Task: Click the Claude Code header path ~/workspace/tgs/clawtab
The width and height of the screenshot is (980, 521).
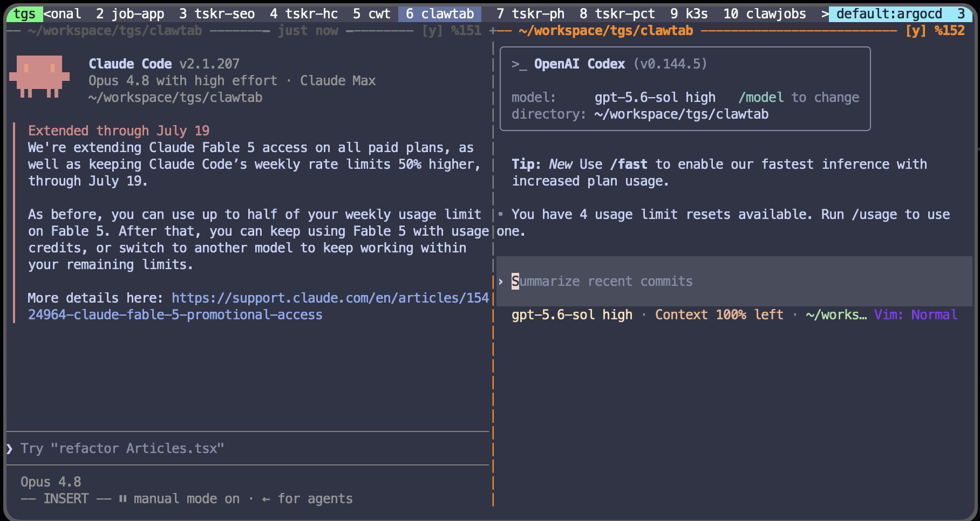Action: 175,98
